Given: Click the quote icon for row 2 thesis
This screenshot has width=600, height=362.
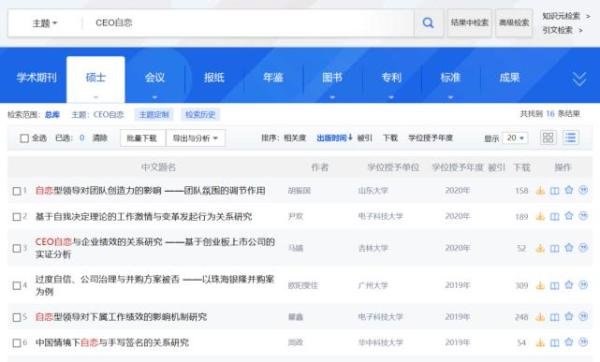Looking at the screenshot, I should coord(583,216).
